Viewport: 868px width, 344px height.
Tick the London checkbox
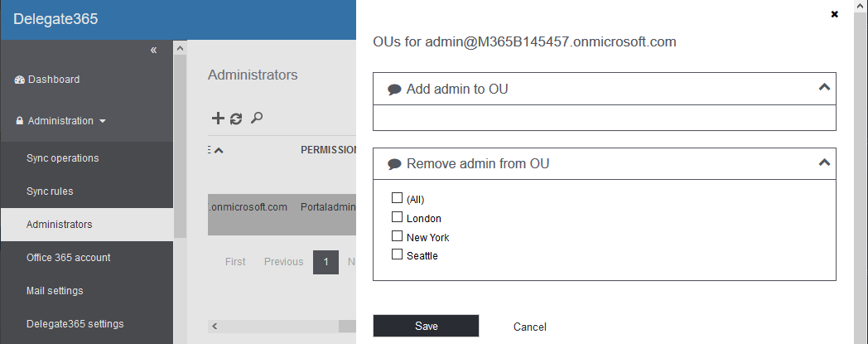point(397,217)
